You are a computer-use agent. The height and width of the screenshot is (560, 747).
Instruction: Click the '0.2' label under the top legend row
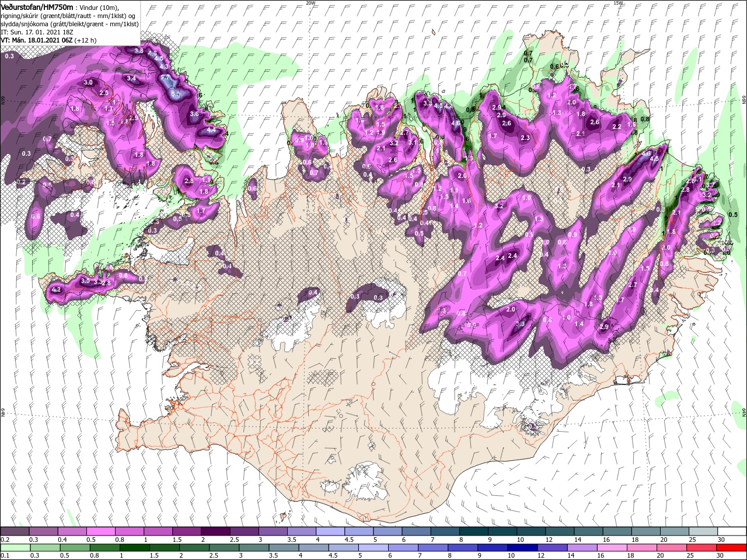5,540
